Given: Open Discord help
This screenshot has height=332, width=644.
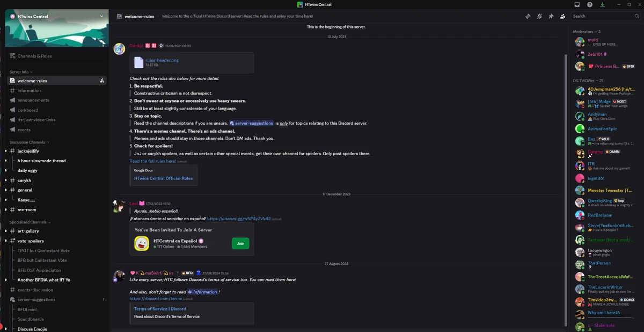Looking at the screenshot, I should pos(589,4).
